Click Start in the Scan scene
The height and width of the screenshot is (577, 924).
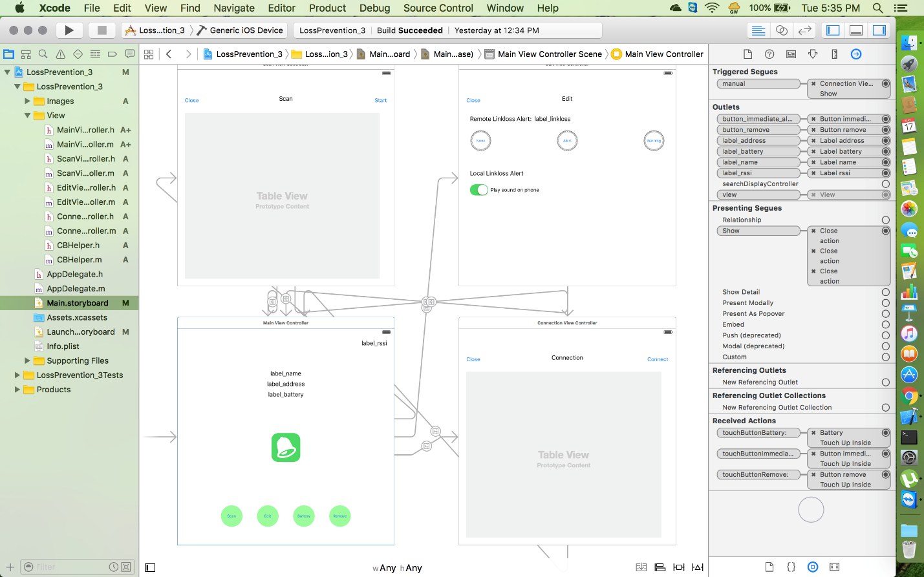pos(381,100)
